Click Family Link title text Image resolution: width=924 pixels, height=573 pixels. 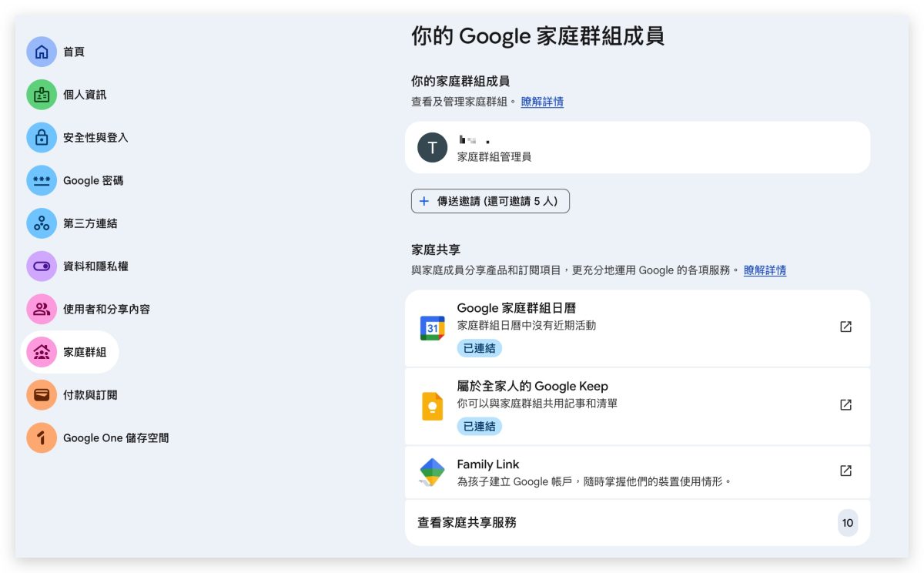pyautogui.click(x=488, y=464)
